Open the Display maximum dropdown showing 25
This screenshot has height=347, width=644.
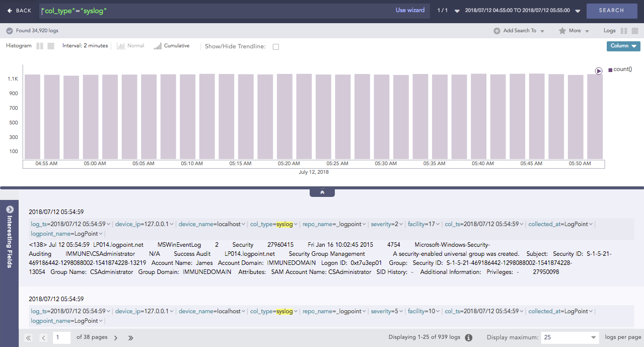(569, 337)
